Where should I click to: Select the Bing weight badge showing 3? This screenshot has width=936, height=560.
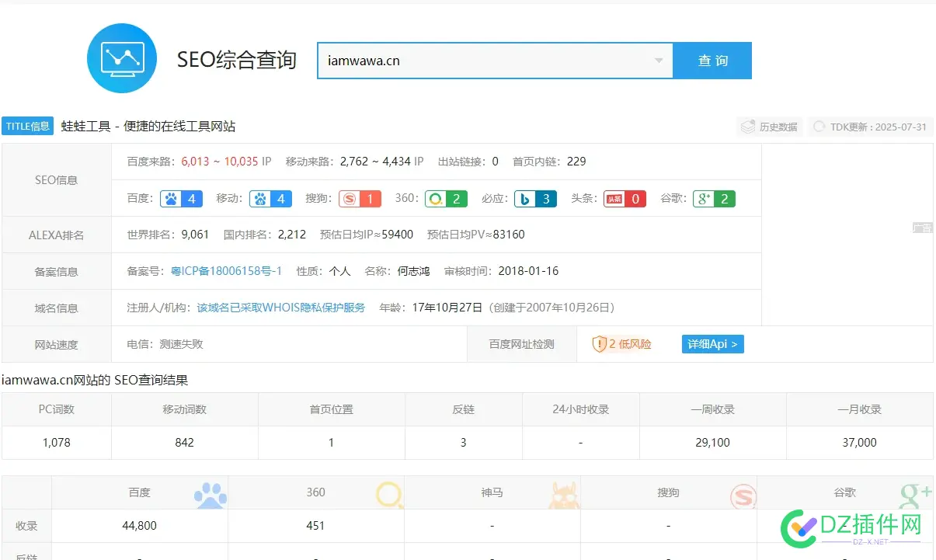[534, 199]
